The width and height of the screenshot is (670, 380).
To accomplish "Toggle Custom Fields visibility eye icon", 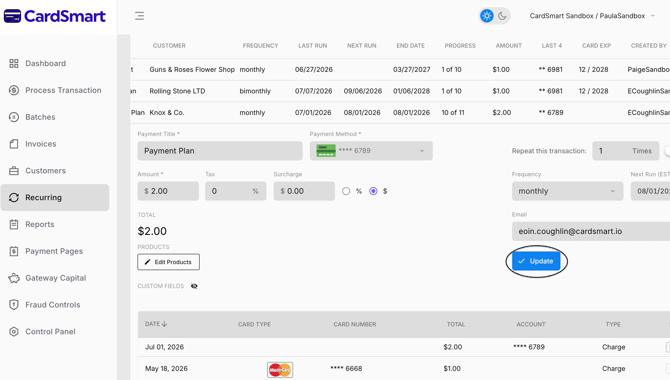I will click(x=194, y=286).
